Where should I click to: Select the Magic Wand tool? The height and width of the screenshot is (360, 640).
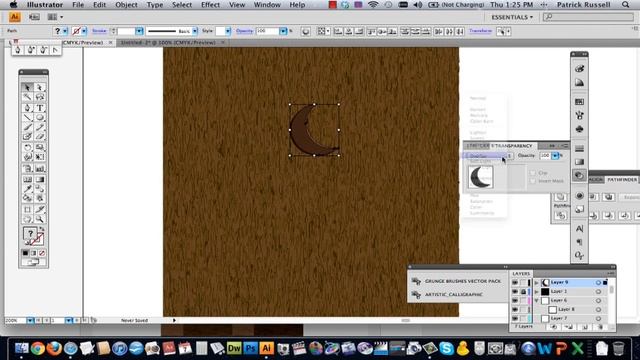pyautogui.click(x=27, y=97)
